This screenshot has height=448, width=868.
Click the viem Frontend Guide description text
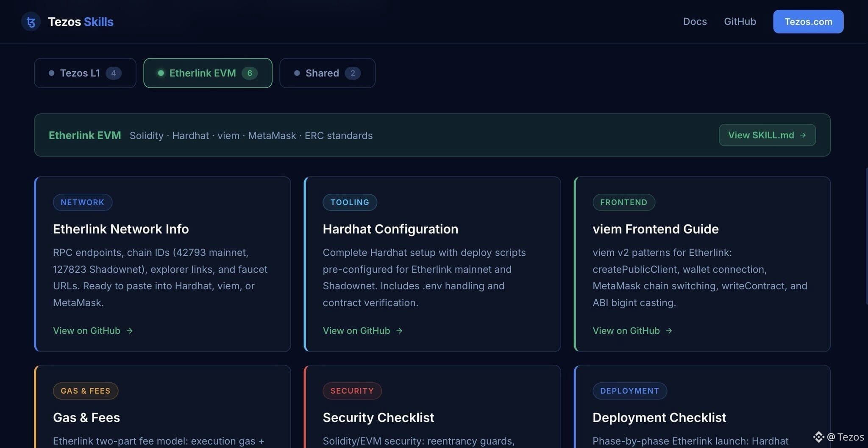[700, 277]
